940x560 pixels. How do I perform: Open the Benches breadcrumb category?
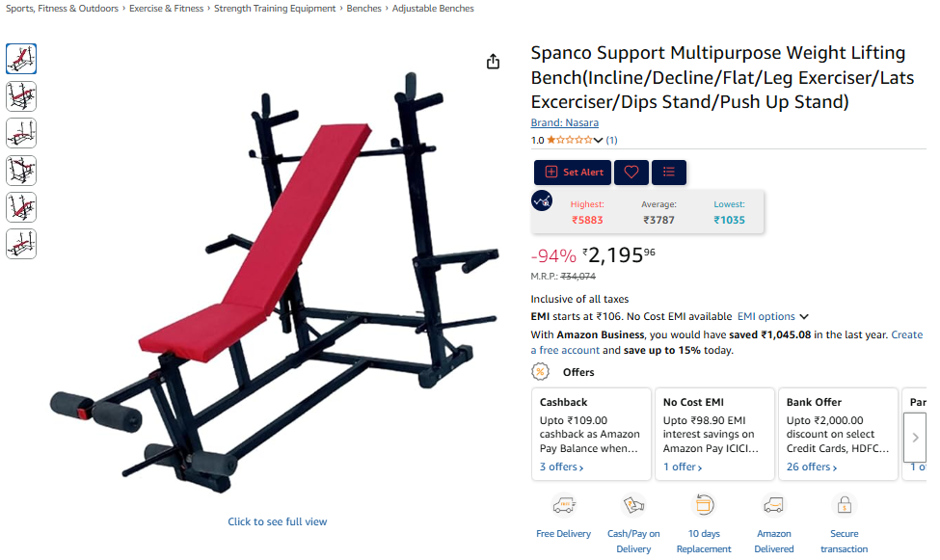(x=363, y=9)
